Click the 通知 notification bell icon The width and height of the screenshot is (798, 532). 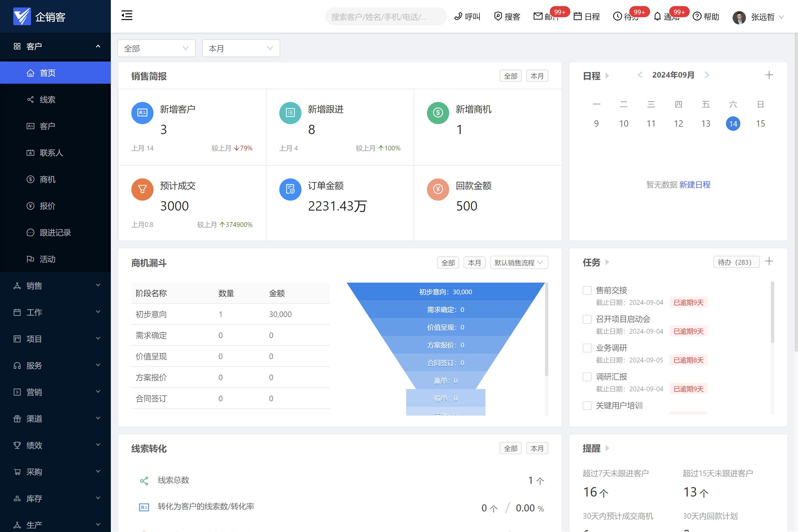[657, 16]
